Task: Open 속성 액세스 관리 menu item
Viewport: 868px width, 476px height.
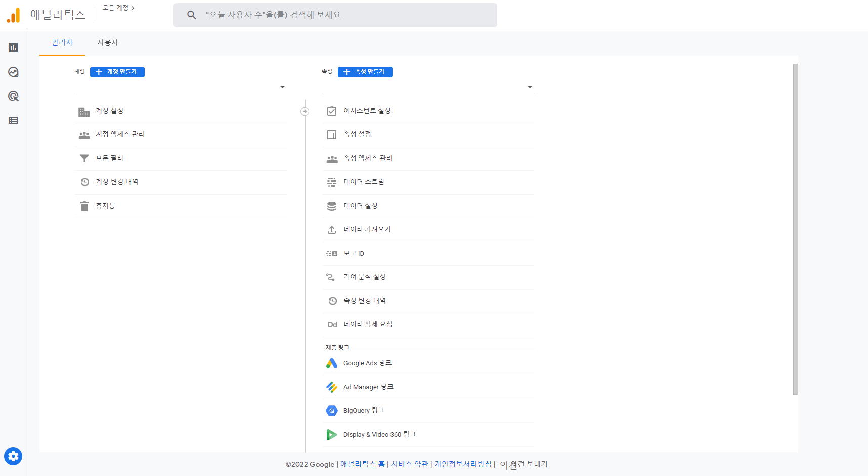Action: pos(428,159)
